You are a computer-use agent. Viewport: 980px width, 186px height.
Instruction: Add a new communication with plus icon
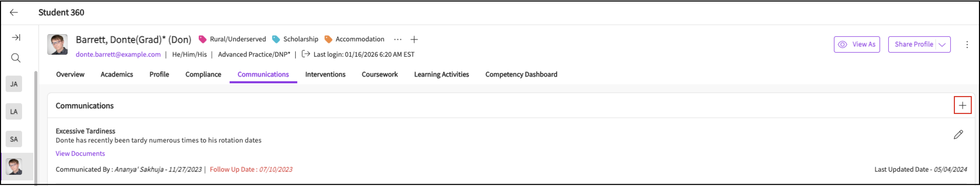(962, 105)
